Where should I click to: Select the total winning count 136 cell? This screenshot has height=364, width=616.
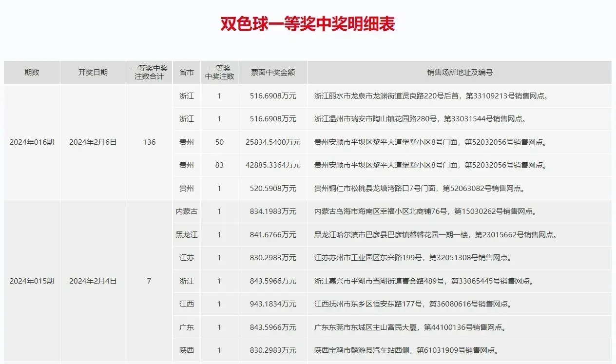(x=149, y=142)
